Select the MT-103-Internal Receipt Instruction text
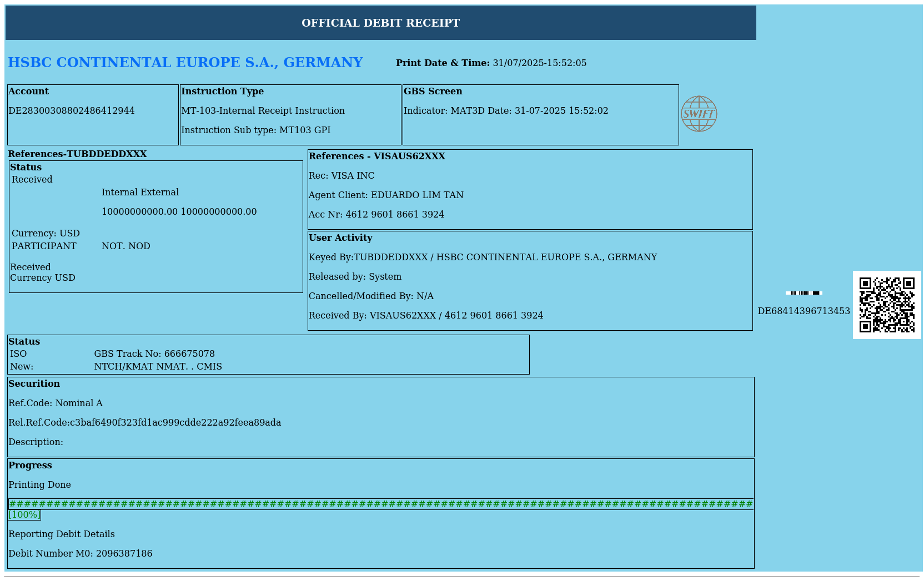The height and width of the screenshot is (586, 924). click(x=263, y=111)
